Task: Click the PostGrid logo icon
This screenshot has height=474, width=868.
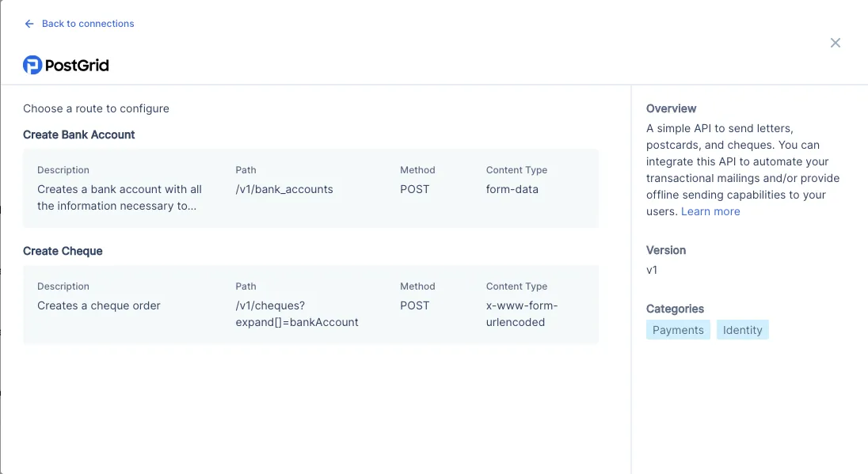Action: [32, 64]
